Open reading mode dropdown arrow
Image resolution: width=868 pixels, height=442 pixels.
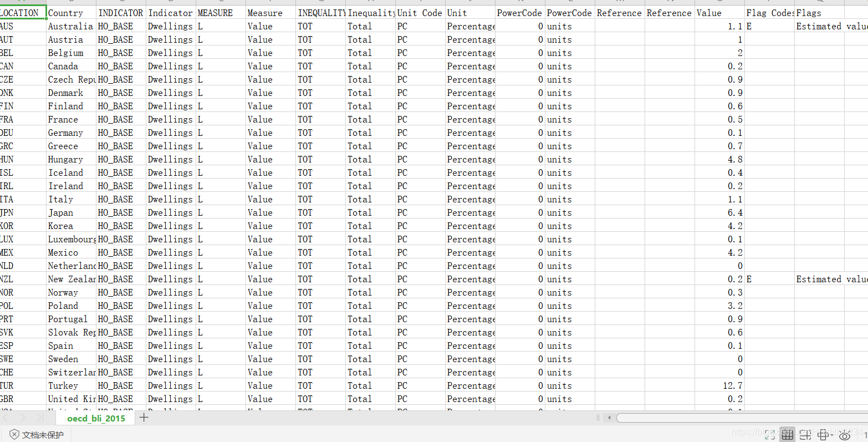point(832,435)
